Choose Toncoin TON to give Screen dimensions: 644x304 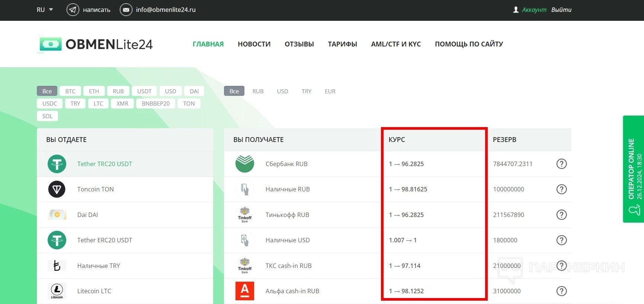click(125, 189)
